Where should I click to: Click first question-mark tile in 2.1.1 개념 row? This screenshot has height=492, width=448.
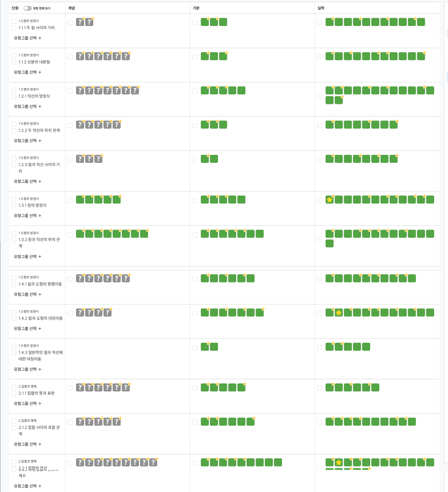click(x=80, y=388)
